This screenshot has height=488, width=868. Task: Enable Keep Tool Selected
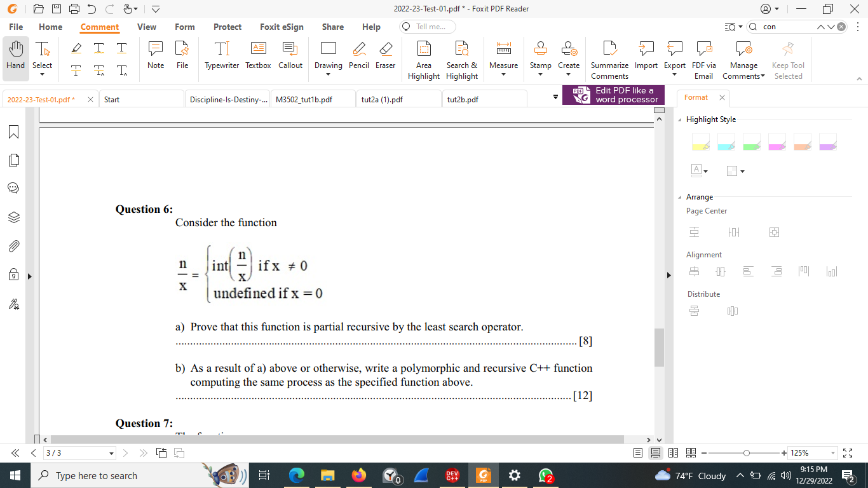[789, 56]
